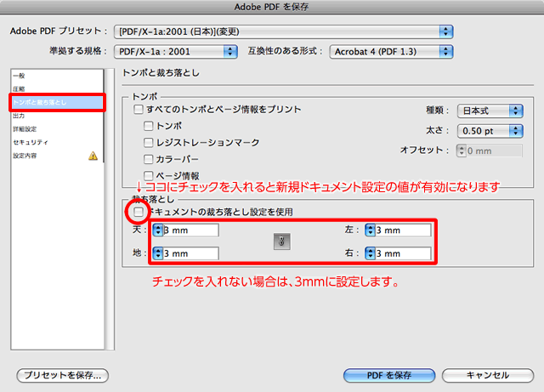The height and width of the screenshot is (392, 544).
Task: Click the warning icon beside 設定内容
Action: [x=93, y=156]
